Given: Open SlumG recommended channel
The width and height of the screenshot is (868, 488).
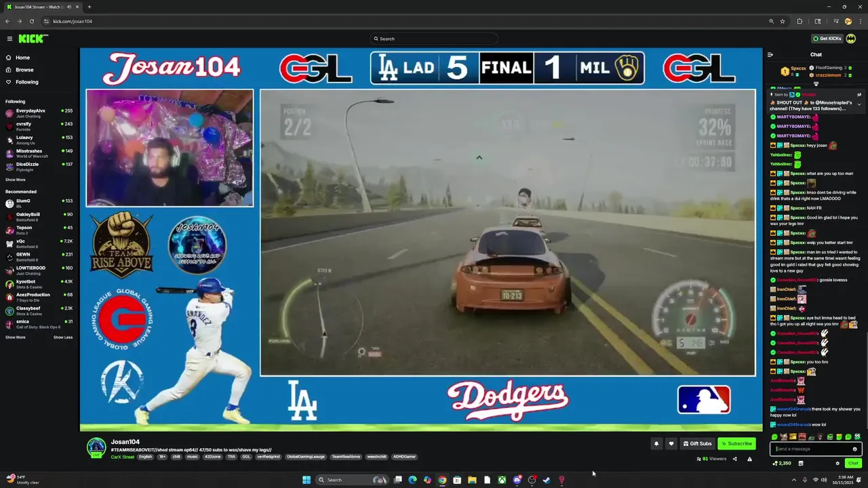Looking at the screenshot, I should [x=39, y=203].
